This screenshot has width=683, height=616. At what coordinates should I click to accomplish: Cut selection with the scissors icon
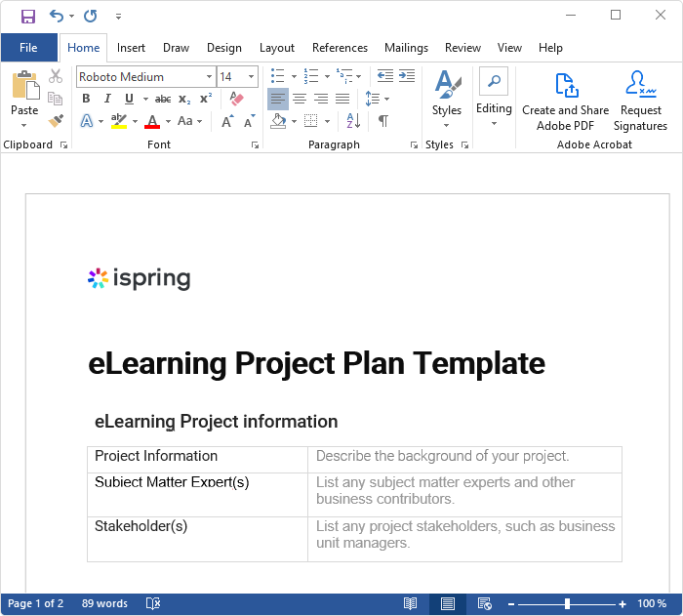click(x=56, y=76)
